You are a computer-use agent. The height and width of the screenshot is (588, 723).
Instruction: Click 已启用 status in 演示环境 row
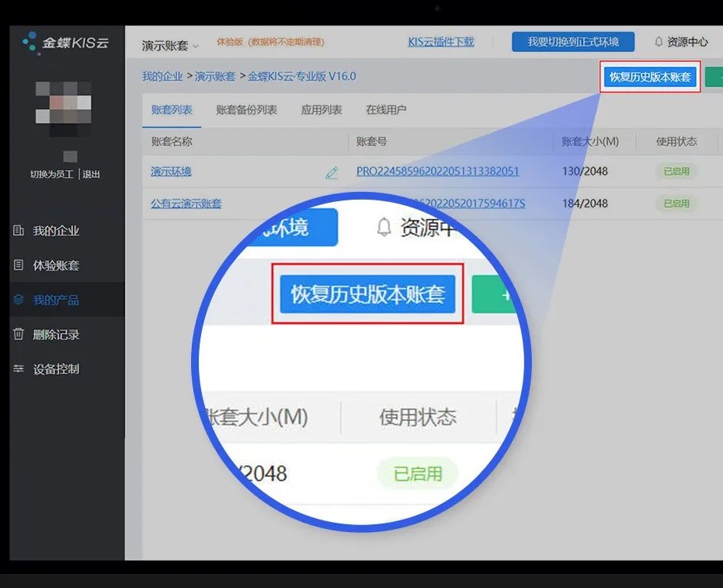676,171
